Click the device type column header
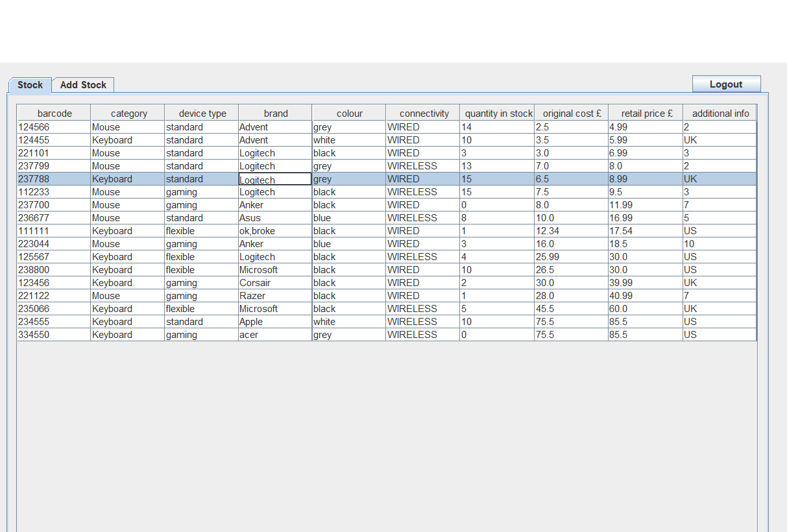The image size is (787, 532). (x=202, y=113)
